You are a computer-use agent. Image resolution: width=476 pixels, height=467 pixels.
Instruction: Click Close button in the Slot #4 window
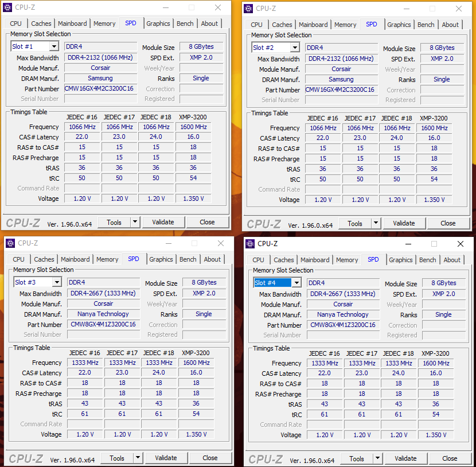point(450,458)
